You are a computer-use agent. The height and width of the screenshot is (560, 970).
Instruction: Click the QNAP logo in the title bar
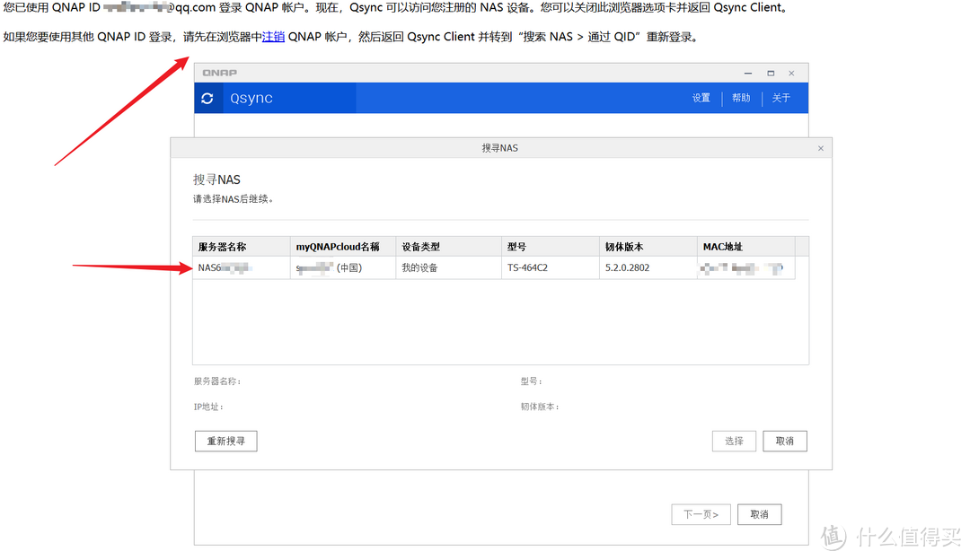[218, 72]
